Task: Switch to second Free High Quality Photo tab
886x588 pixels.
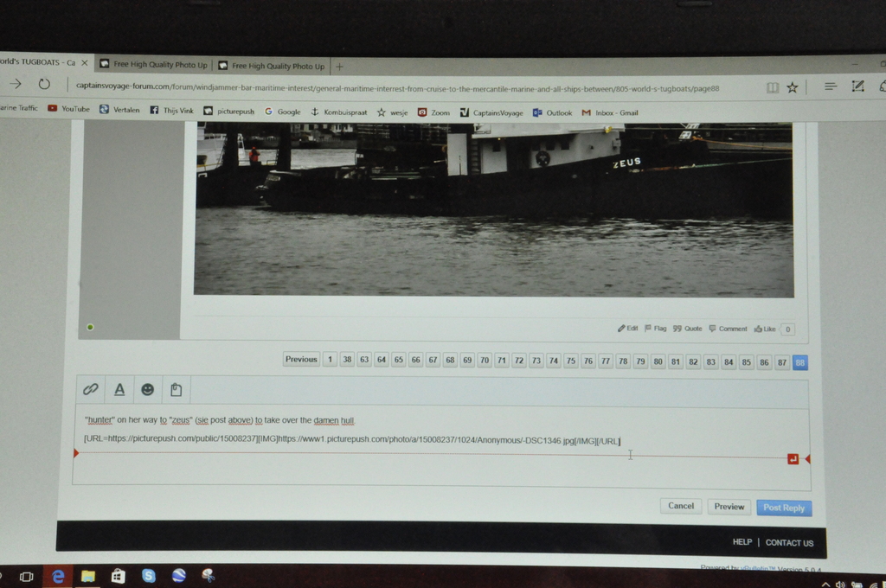Action: (272, 66)
